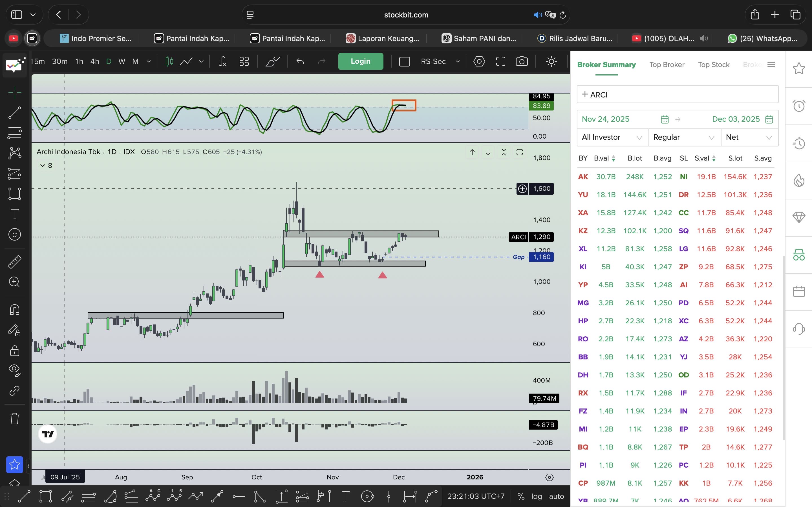Select the weekly W timeframe
Viewport: 812px width, 507px height.
click(122, 61)
